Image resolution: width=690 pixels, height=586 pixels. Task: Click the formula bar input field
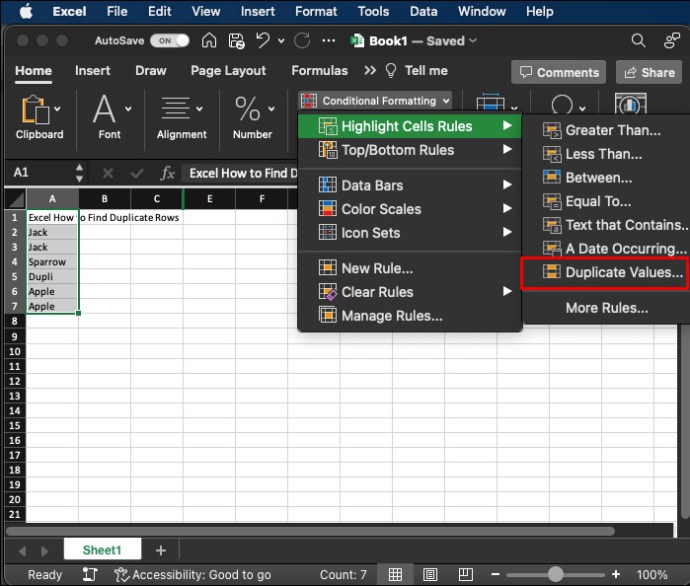coord(241,173)
